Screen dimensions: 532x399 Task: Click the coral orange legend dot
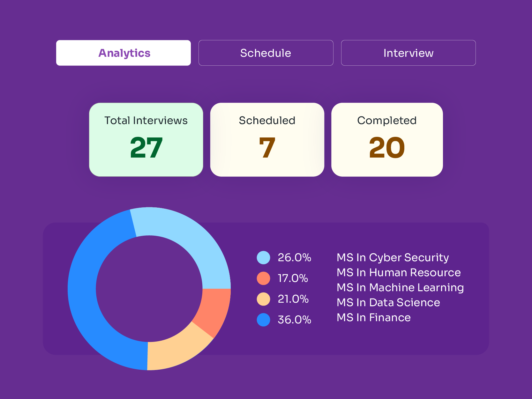263,278
